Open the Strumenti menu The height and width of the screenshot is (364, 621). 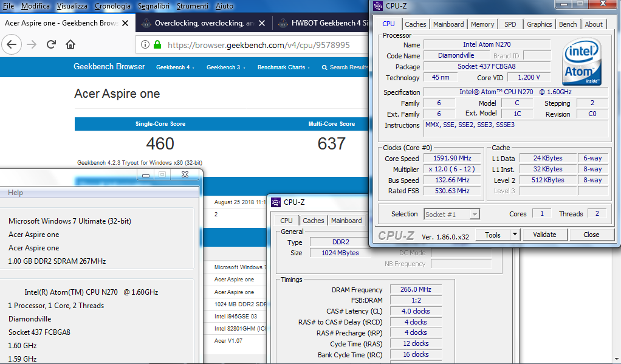pyautogui.click(x=193, y=6)
